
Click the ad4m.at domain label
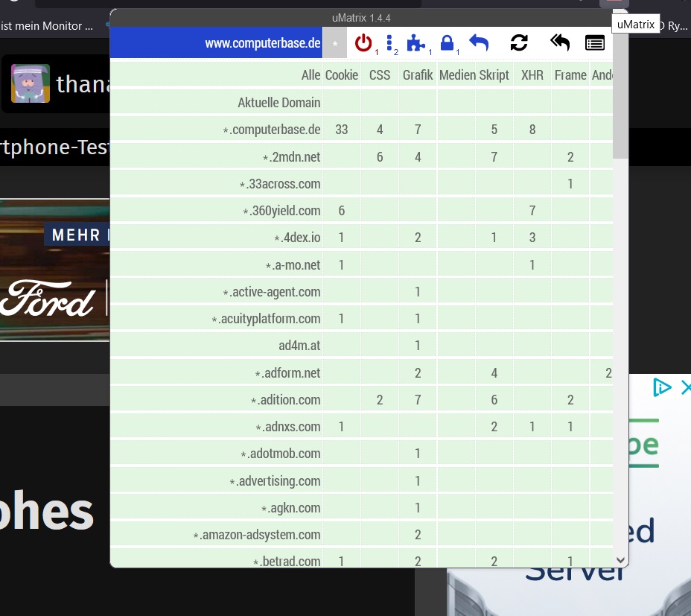click(x=299, y=346)
